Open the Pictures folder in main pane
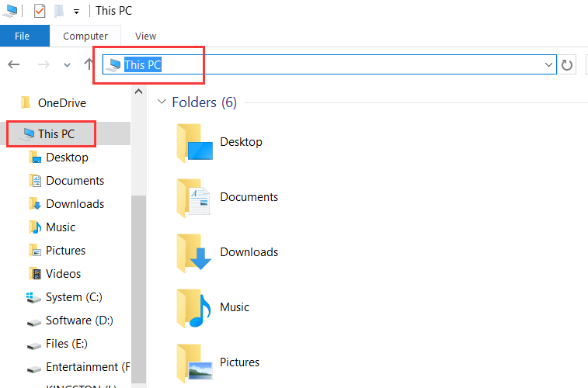 (x=194, y=362)
